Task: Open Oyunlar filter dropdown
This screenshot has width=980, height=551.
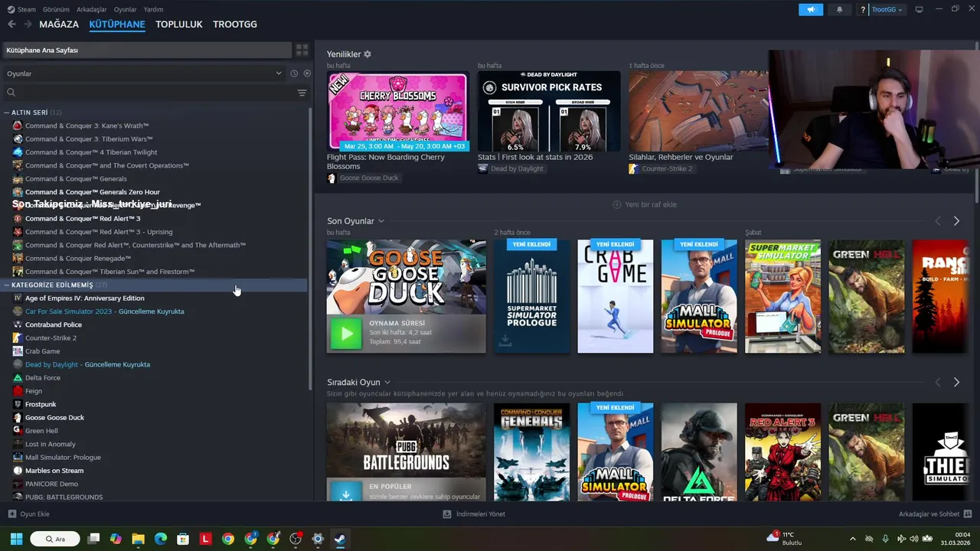Action: click(x=144, y=73)
